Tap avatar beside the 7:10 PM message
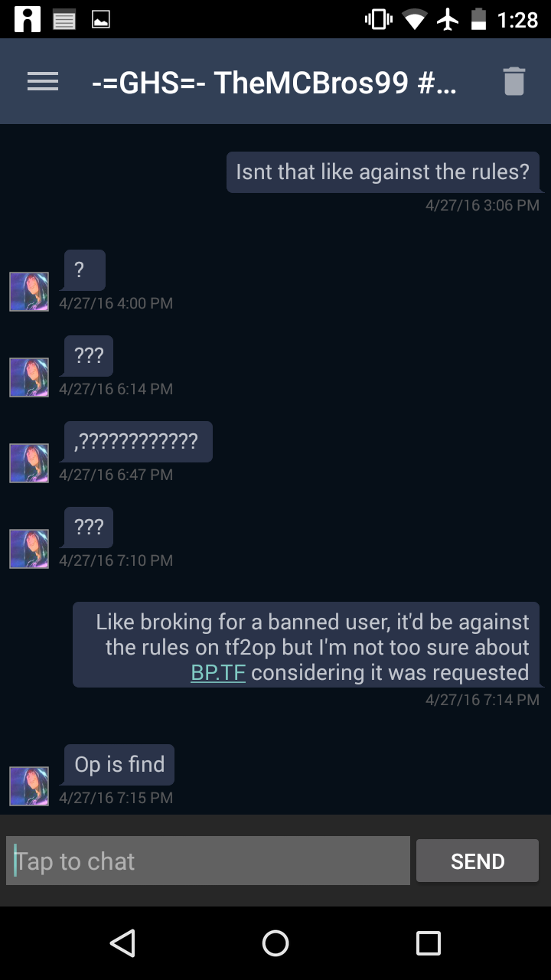 click(x=29, y=549)
